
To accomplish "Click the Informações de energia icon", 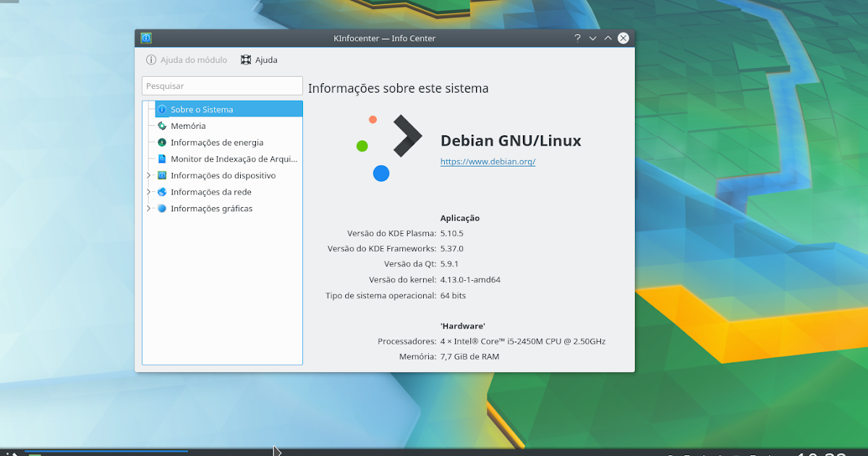I will (162, 143).
